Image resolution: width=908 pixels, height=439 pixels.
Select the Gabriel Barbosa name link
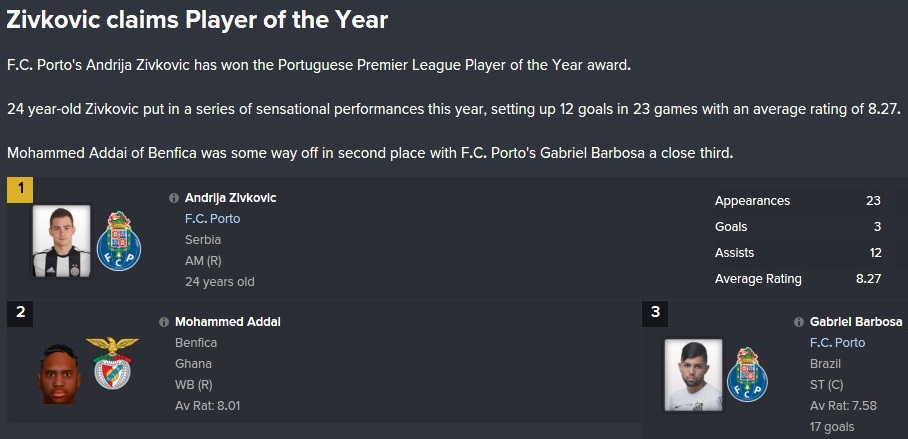tap(856, 322)
